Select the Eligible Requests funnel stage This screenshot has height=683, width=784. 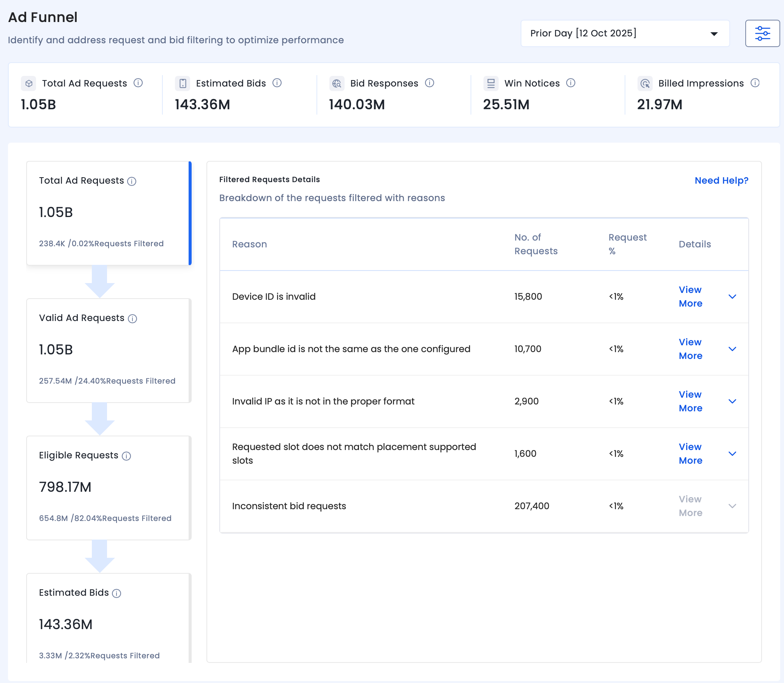[109, 488]
